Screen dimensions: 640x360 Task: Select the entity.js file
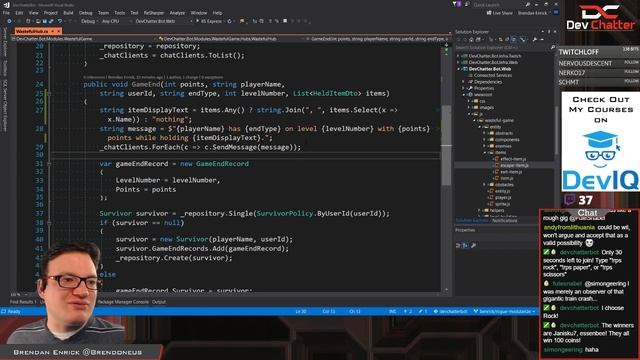click(x=502, y=191)
